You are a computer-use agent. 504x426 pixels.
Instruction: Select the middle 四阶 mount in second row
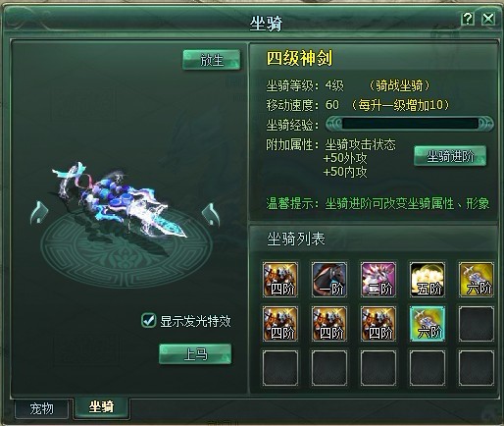329,324
